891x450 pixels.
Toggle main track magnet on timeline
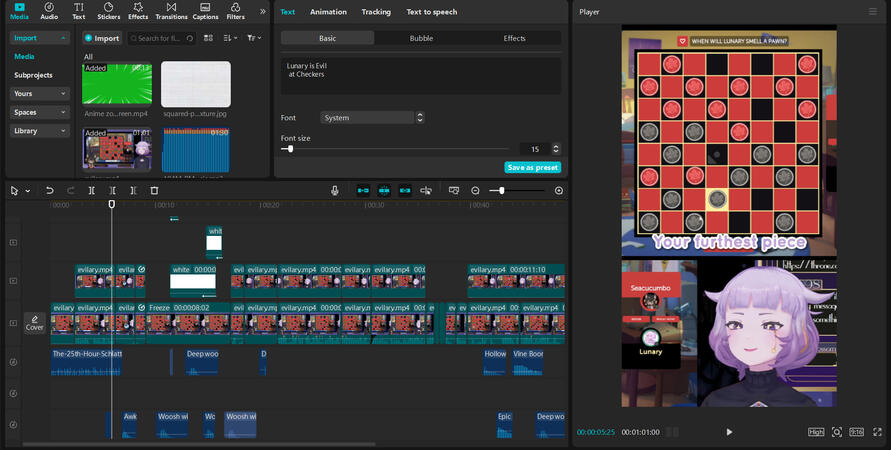pyautogui.click(x=363, y=190)
